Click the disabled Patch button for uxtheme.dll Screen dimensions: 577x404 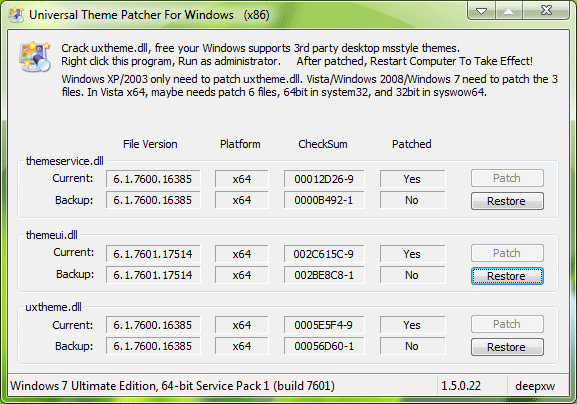[507, 324]
